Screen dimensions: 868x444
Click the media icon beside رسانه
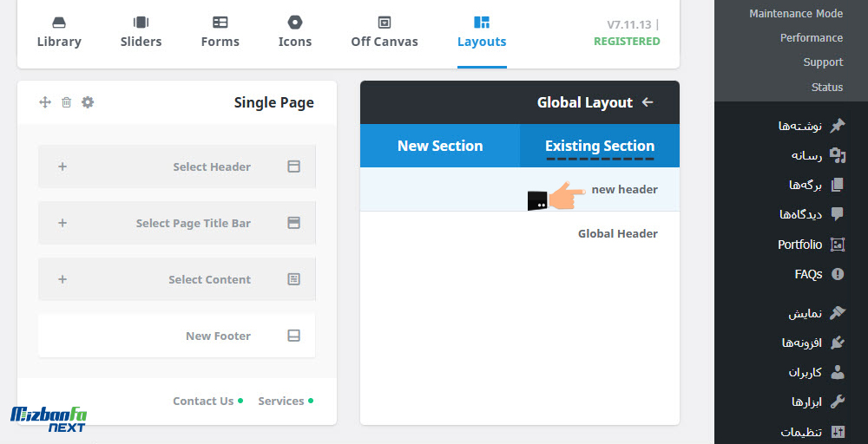tap(838, 155)
